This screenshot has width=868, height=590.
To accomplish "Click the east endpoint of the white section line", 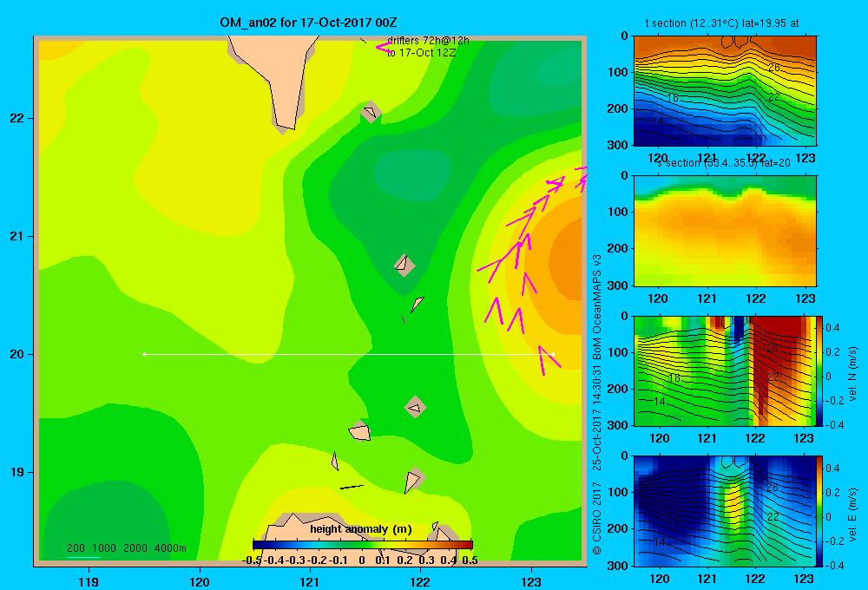I will pyautogui.click(x=553, y=354).
